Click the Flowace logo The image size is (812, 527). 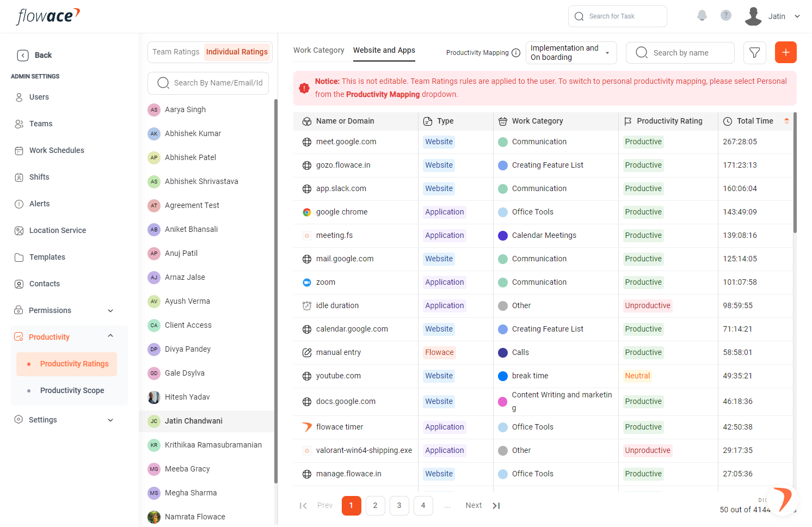[48, 16]
